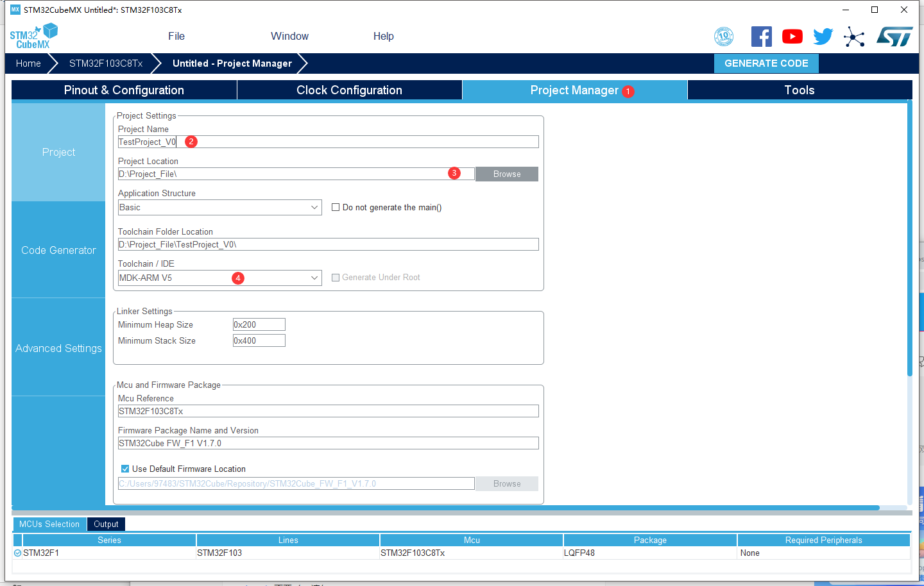
Task: Open the YouTube icon link
Action: [792, 37]
